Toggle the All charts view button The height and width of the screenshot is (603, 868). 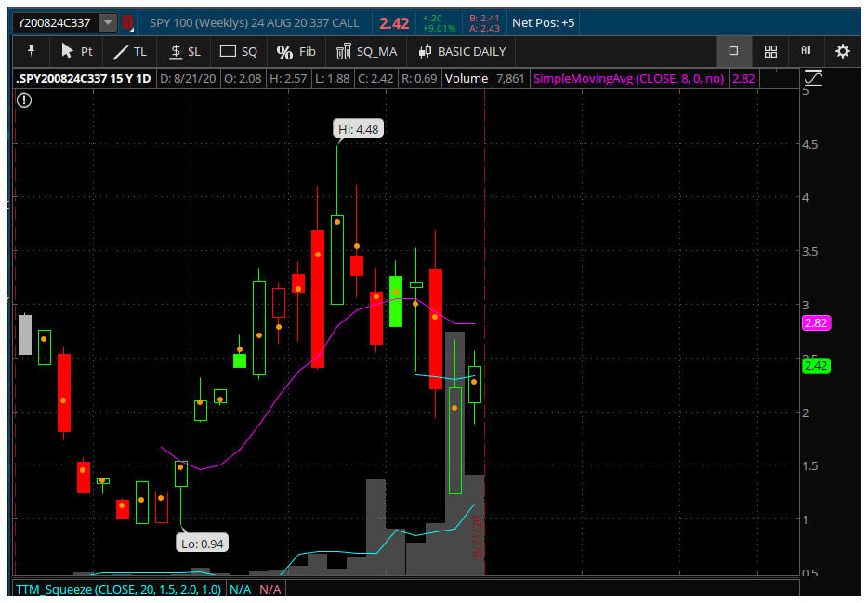tap(806, 51)
